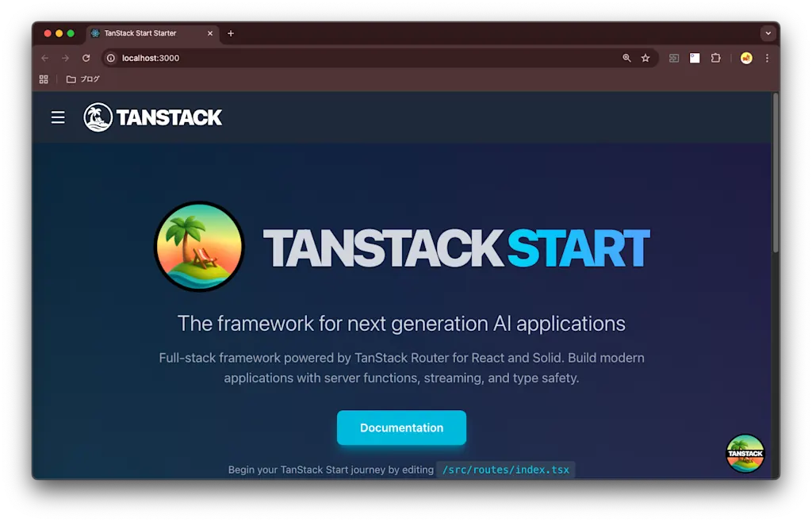Open the apps grid in bookmarks bar
Image resolution: width=812 pixels, height=522 pixels.
point(44,79)
